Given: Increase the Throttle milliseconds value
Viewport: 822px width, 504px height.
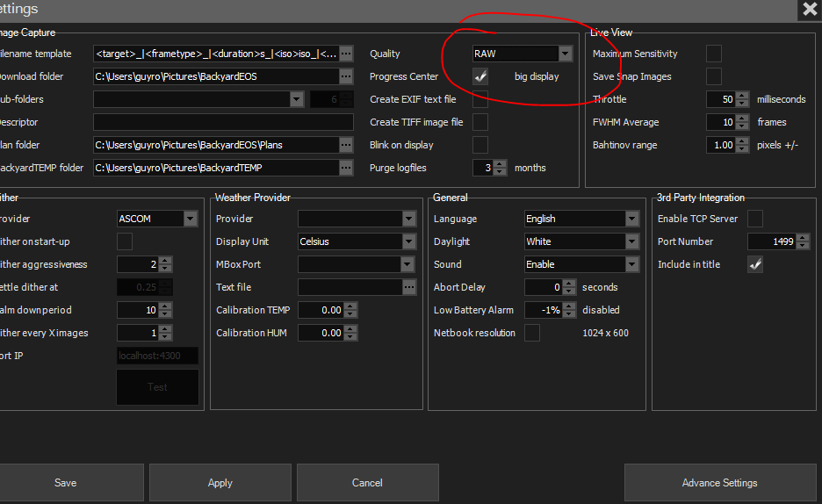Looking at the screenshot, I should (743, 96).
